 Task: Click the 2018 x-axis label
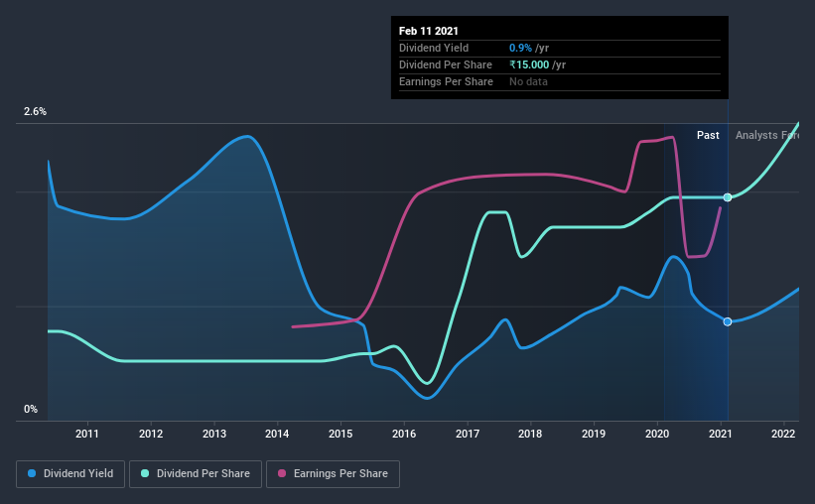pos(530,434)
